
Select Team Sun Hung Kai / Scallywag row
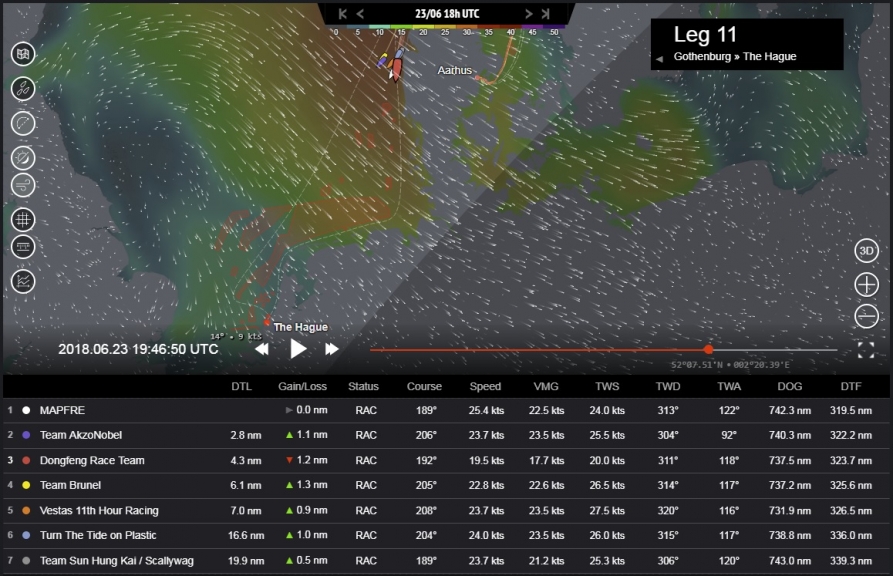click(446, 561)
